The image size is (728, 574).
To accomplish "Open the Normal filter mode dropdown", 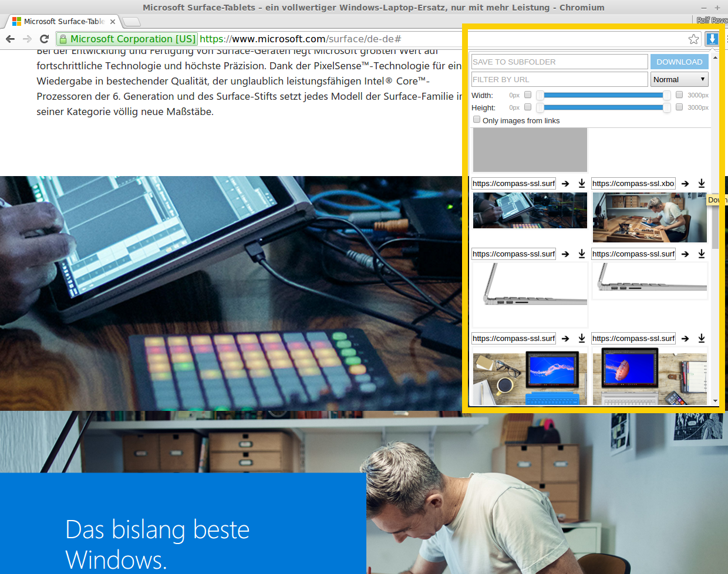I will pyautogui.click(x=679, y=79).
